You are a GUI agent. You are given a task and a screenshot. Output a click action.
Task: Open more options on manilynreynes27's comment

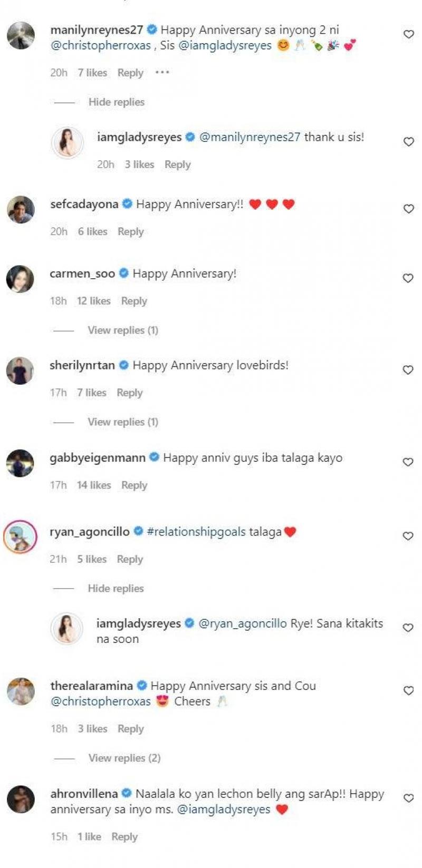162,72
